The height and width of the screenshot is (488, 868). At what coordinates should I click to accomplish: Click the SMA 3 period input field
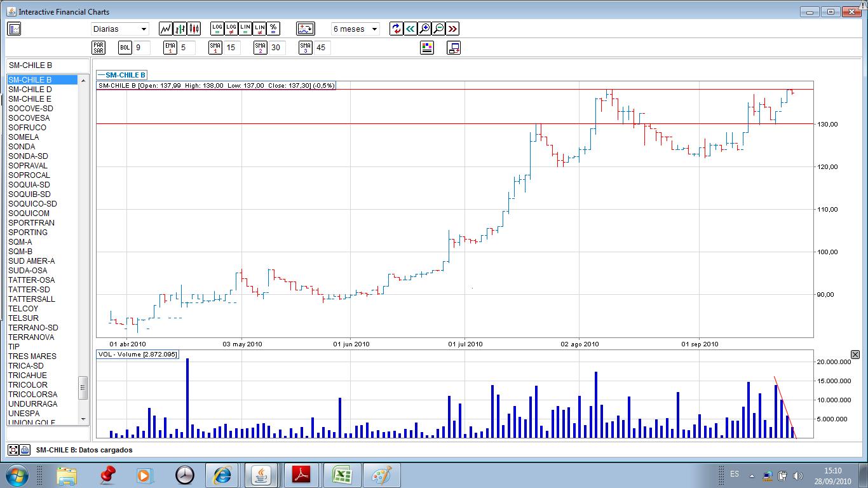(x=322, y=48)
